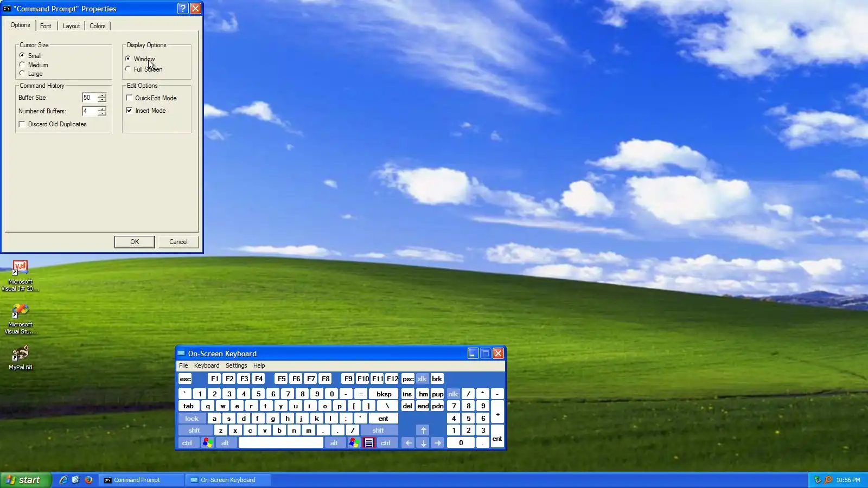Click the up arrow key on keyboard
Viewport: 868px width, 488px height.
pyautogui.click(x=423, y=431)
